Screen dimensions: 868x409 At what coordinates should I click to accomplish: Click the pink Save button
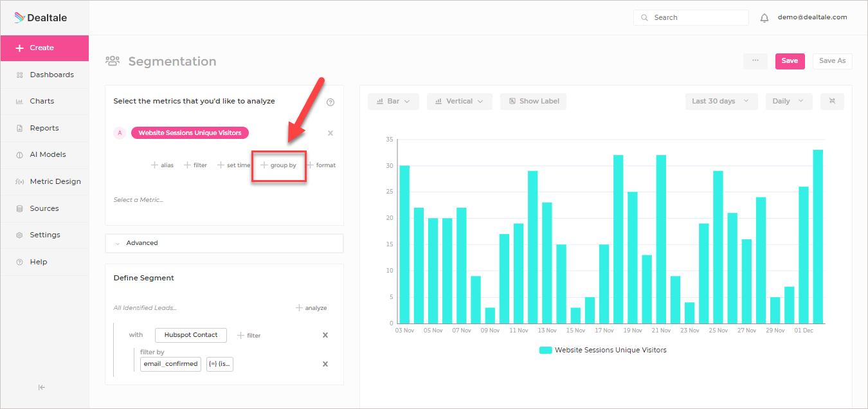790,61
